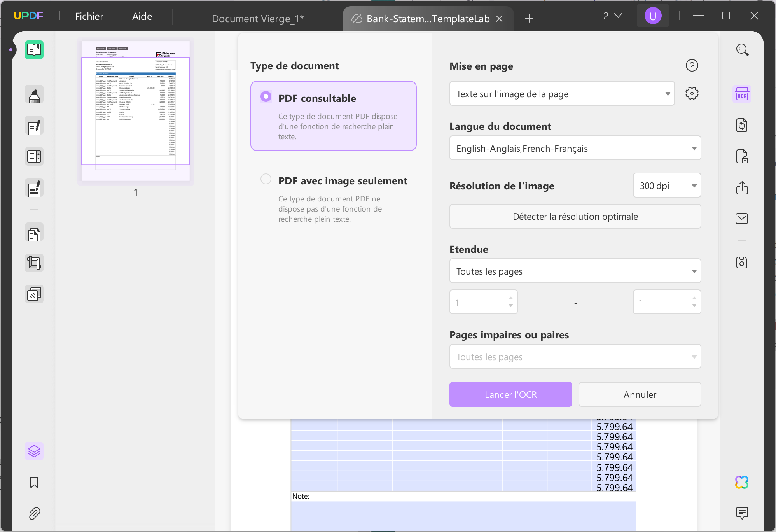The width and height of the screenshot is (776, 532).
Task: Open the comments chat panel icon
Action: click(x=742, y=513)
